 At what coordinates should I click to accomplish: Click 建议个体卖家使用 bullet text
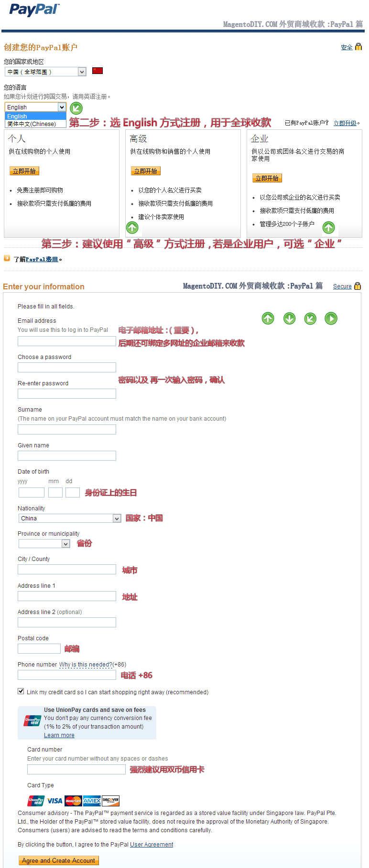[161, 217]
